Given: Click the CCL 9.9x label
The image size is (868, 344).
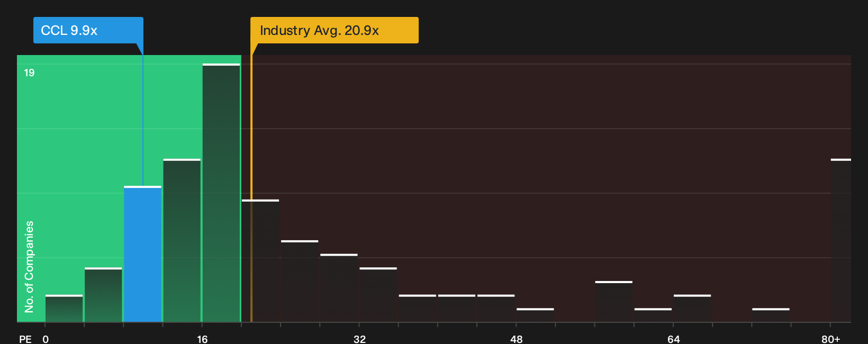Looking at the screenshot, I should [88, 30].
